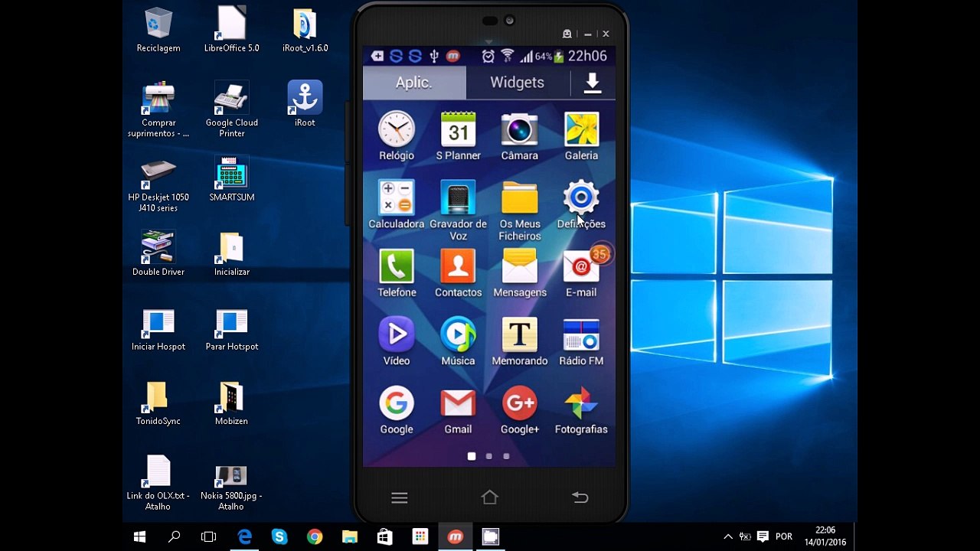
Task: Select Link do OLX.txt shortcut
Action: tap(158, 483)
